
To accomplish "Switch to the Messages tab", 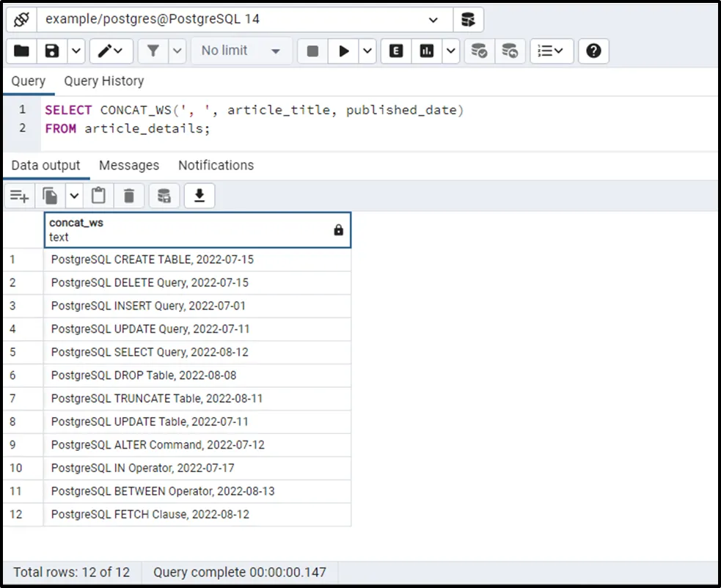I will pos(129,166).
